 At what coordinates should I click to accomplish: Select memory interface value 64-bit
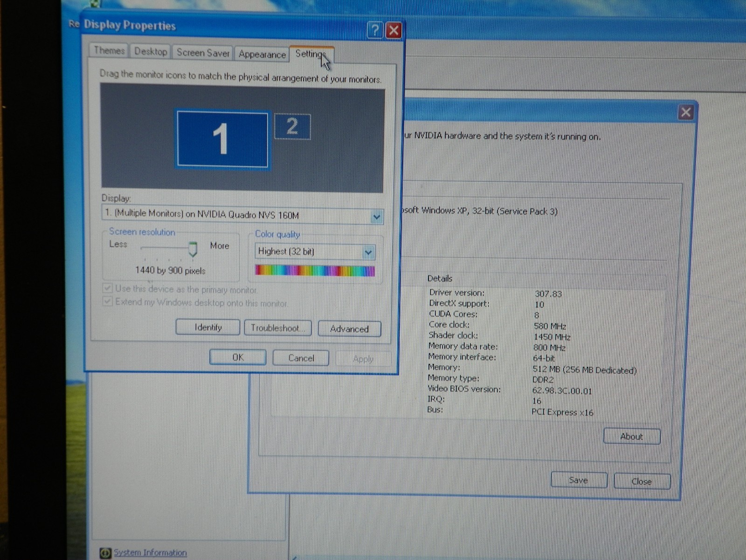(x=544, y=358)
